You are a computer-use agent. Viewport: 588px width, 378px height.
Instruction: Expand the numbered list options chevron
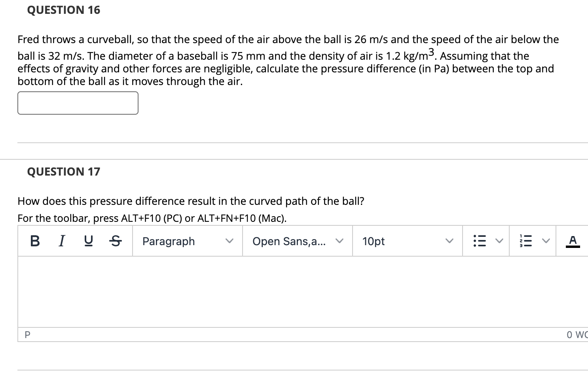546,240
